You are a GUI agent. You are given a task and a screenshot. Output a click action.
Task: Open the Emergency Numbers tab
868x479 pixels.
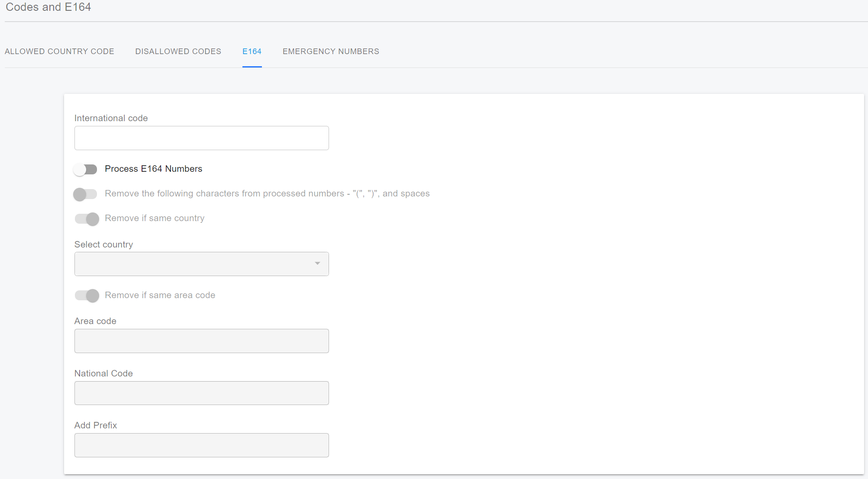pos(331,51)
